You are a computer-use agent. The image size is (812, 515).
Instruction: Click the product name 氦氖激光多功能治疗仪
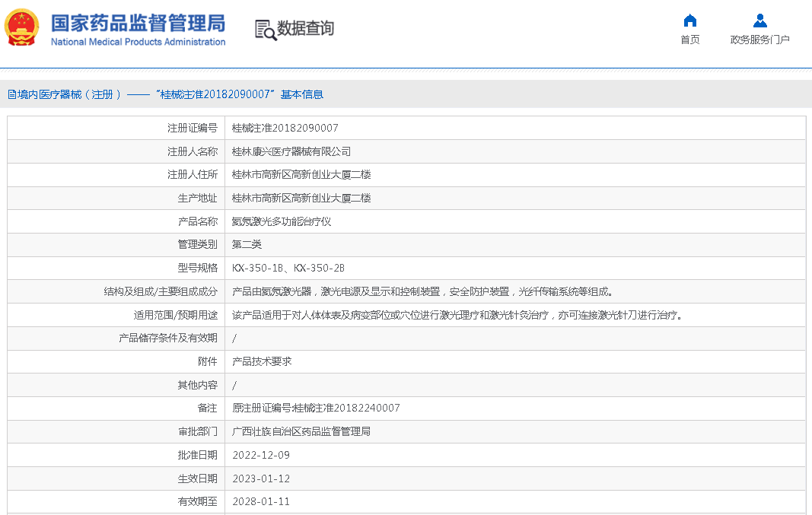pyautogui.click(x=281, y=221)
